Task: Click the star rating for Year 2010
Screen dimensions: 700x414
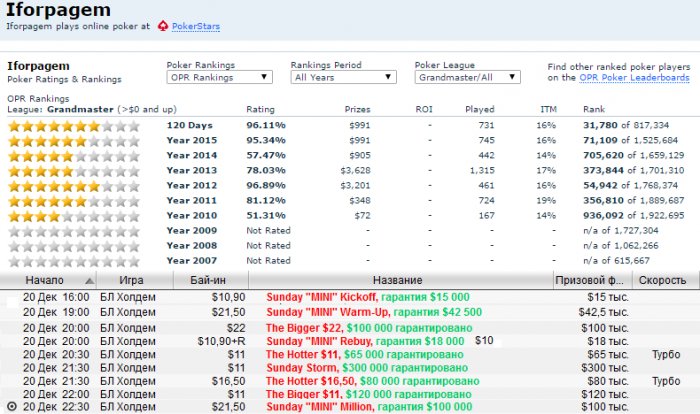Action: coord(74,217)
